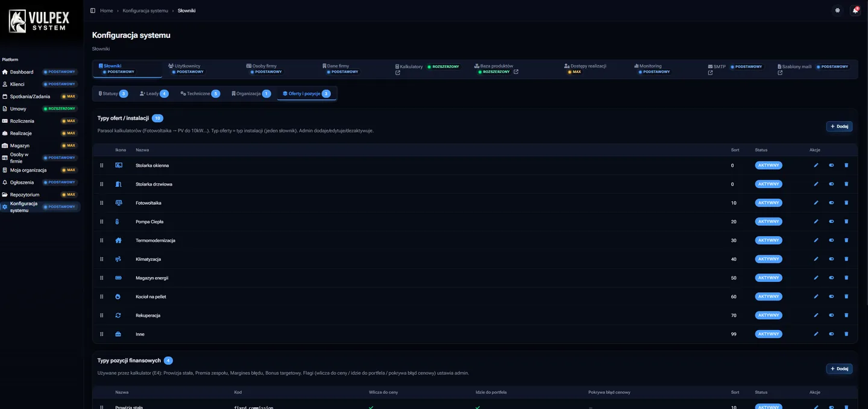This screenshot has width=868, height=409.
Task: Delete the Pompa Ciepła entry
Action: pyautogui.click(x=846, y=222)
